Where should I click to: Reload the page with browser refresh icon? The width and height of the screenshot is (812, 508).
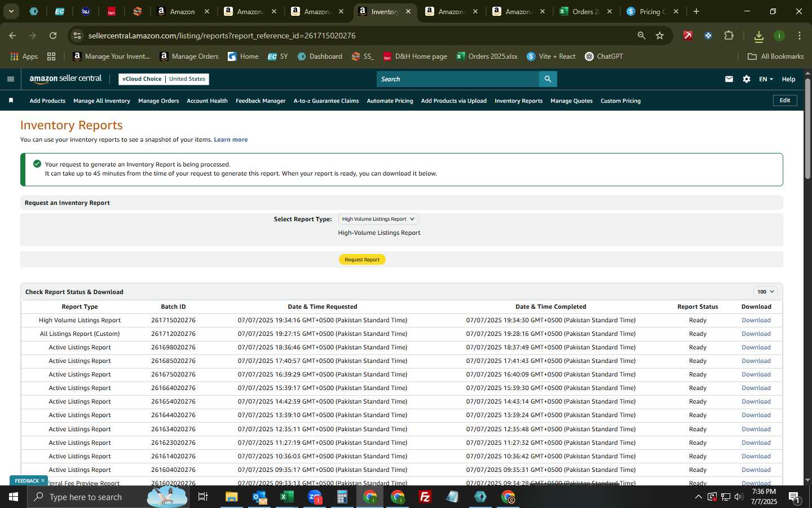(53, 36)
